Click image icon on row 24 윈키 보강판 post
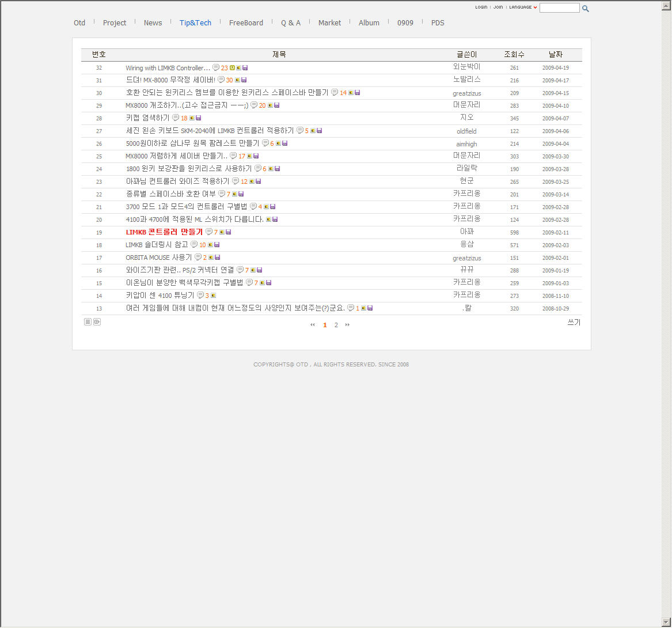Image resolution: width=672 pixels, height=628 pixels. click(x=271, y=169)
